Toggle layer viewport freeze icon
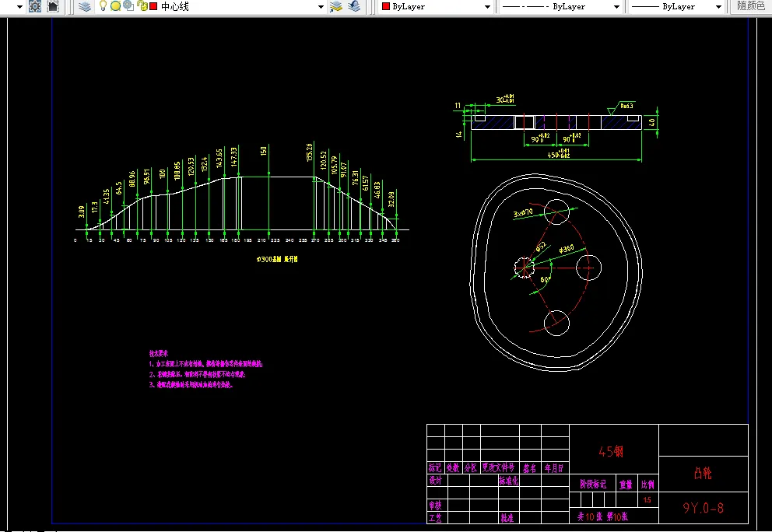 point(128,6)
